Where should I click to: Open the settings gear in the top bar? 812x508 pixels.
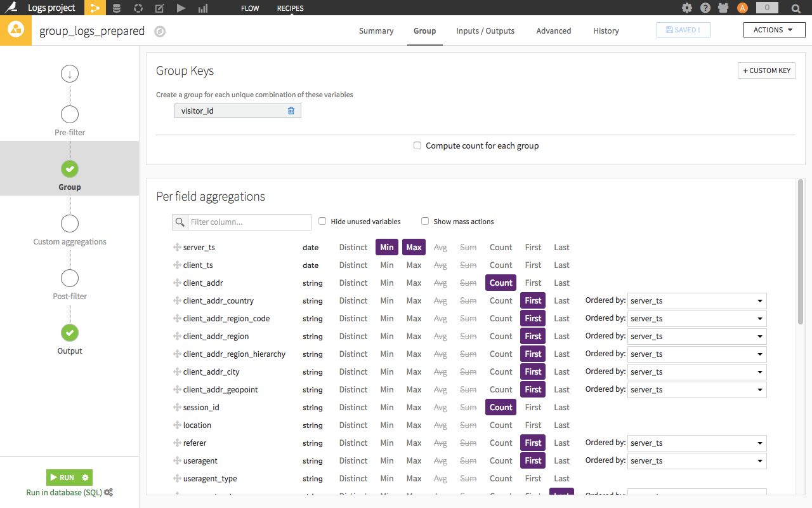[687, 8]
